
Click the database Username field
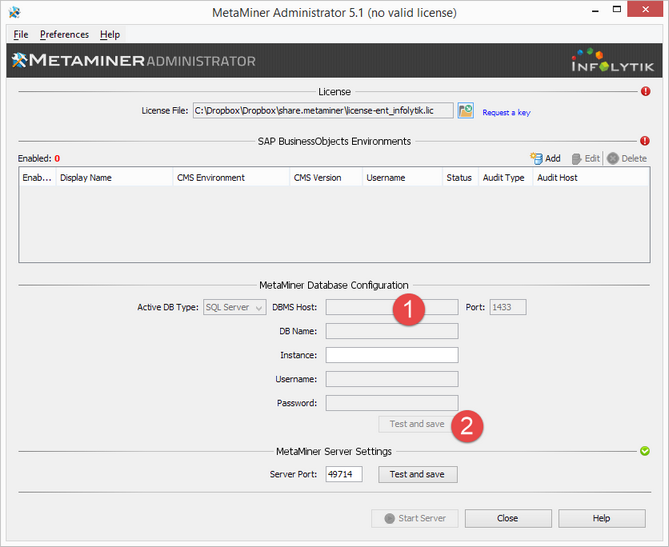coord(392,379)
